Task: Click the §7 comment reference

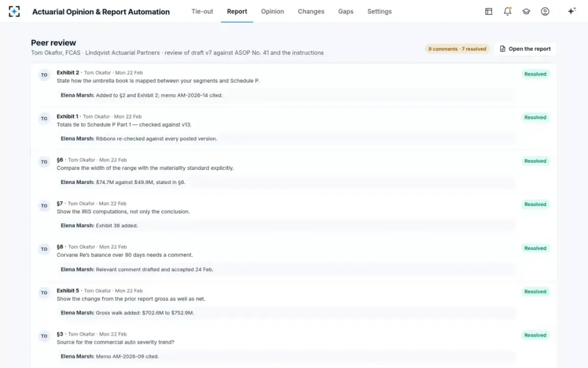Action: coord(60,203)
